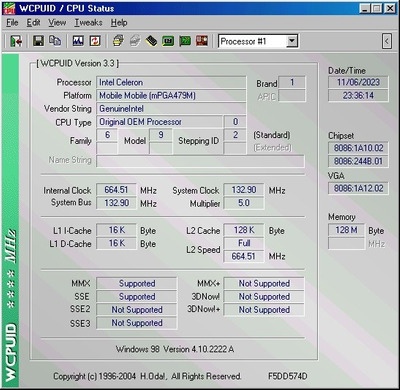Click the SSE3 Not Supported status
The height and width of the screenshot is (390, 400).
pyautogui.click(x=137, y=323)
